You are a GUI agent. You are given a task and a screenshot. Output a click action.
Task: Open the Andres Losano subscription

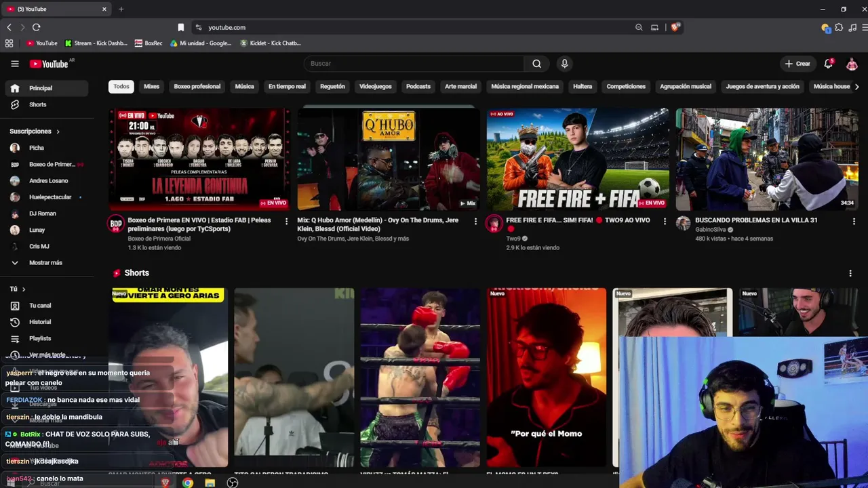(x=47, y=181)
